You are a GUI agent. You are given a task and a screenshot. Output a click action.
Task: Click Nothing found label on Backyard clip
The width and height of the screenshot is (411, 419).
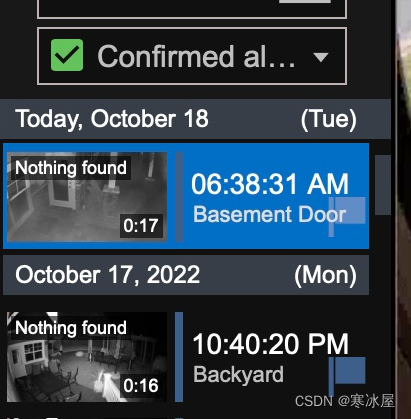71,328
